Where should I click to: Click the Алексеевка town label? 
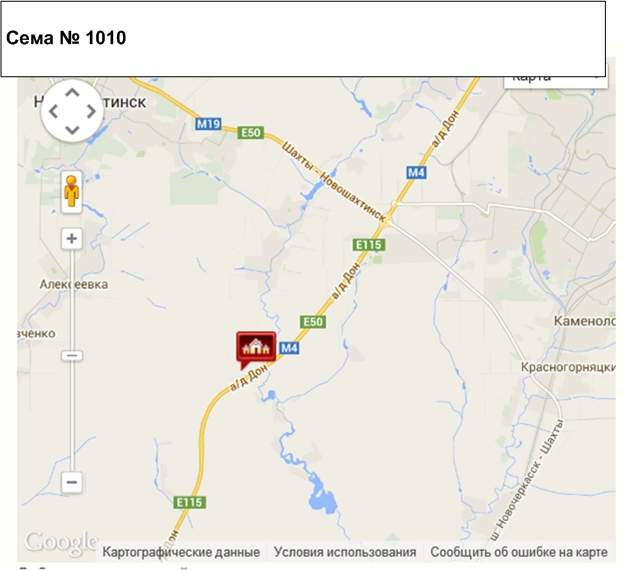74,284
